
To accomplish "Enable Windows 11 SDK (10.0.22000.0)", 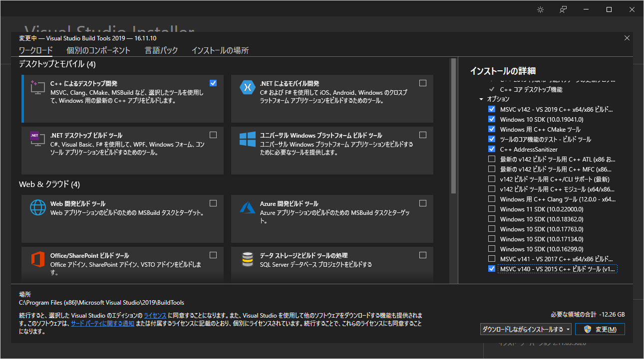I will click(x=492, y=209).
